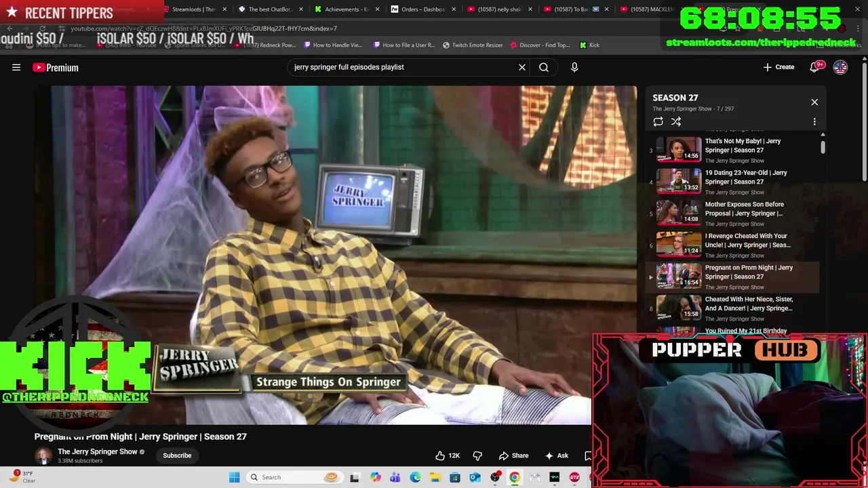The height and width of the screenshot is (488, 868).
Task: Share the video
Action: click(x=513, y=455)
